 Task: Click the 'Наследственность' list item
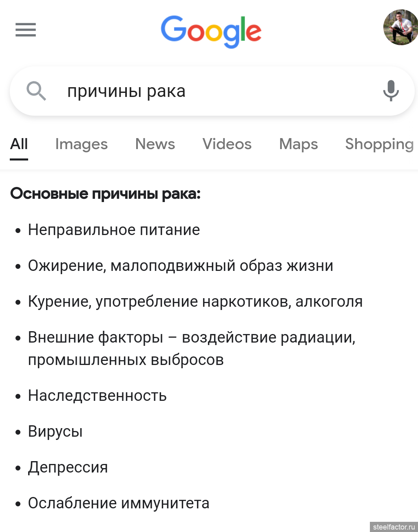(x=97, y=396)
